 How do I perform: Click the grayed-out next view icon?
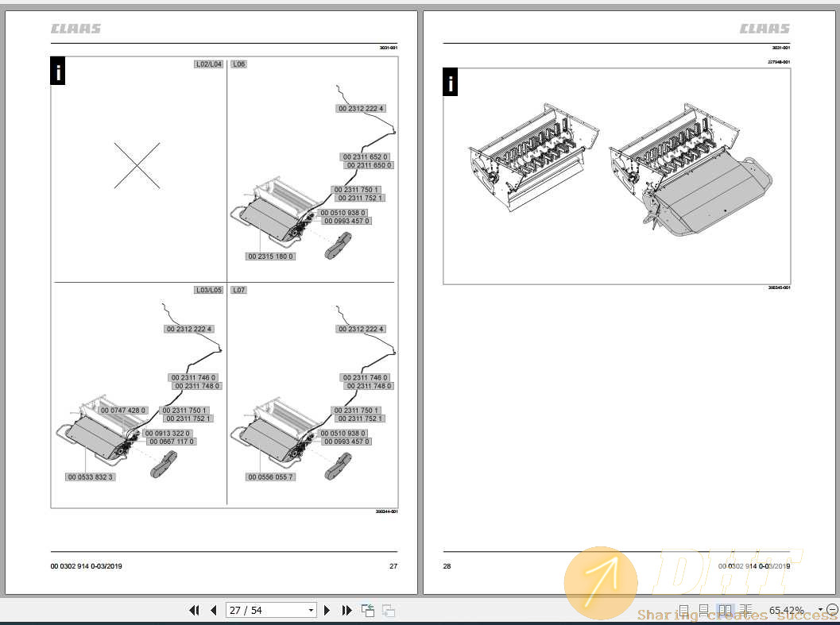389,611
